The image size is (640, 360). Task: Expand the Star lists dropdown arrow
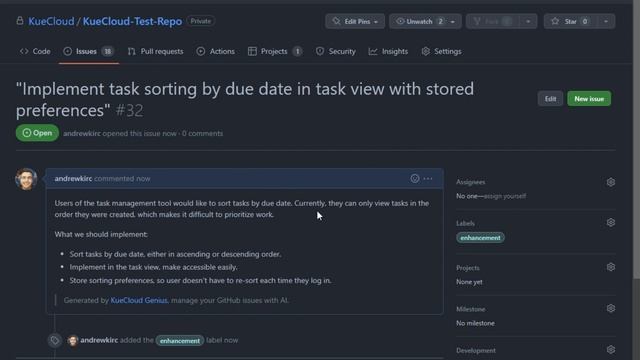point(606,21)
